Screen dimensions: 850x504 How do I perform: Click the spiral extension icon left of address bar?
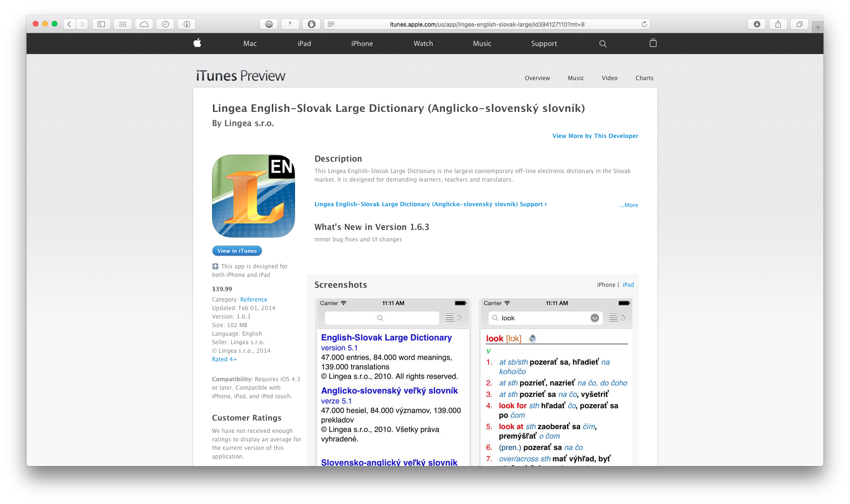click(x=269, y=24)
